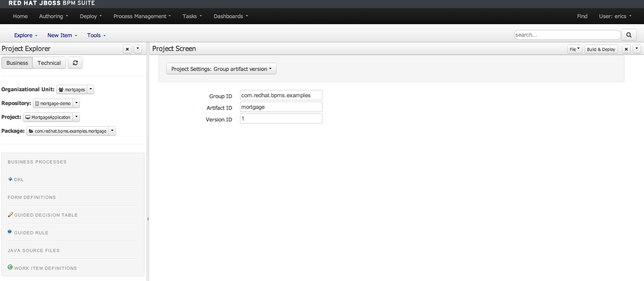Open Project Settings: Group artifact version dropdown
Screen dimensions: 644x281
click(221, 69)
